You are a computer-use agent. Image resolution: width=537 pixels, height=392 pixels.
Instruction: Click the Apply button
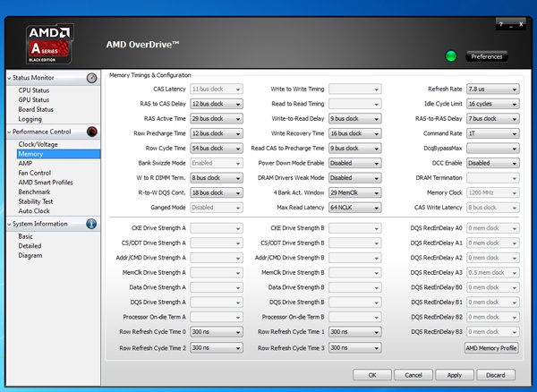click(x=455, y=375)
